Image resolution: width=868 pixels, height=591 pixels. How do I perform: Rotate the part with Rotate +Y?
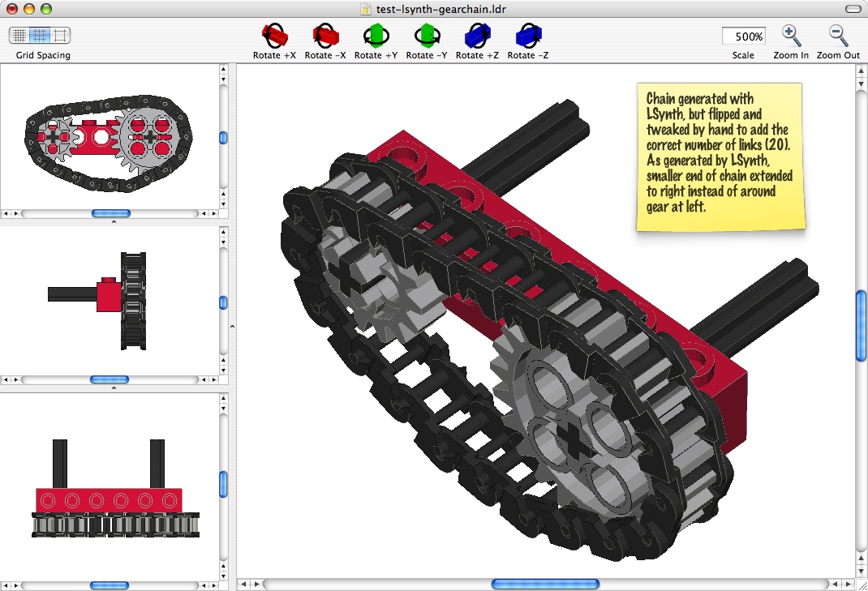[376, 36]
